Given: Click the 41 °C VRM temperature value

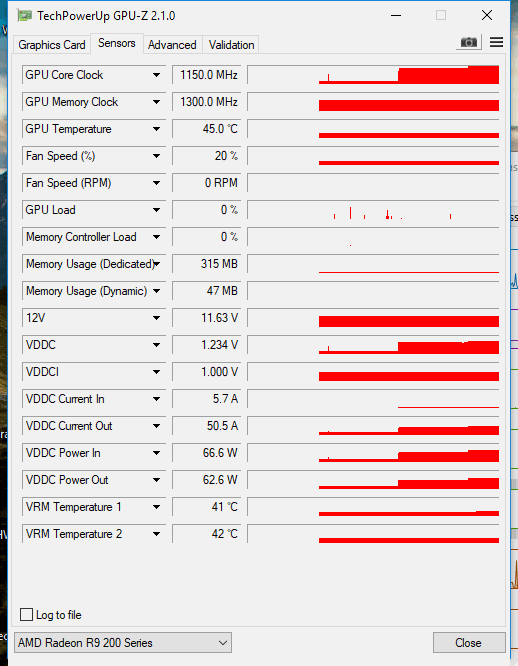Looking at the screenshot, I should pyautogui.click(x=207, y=507).
